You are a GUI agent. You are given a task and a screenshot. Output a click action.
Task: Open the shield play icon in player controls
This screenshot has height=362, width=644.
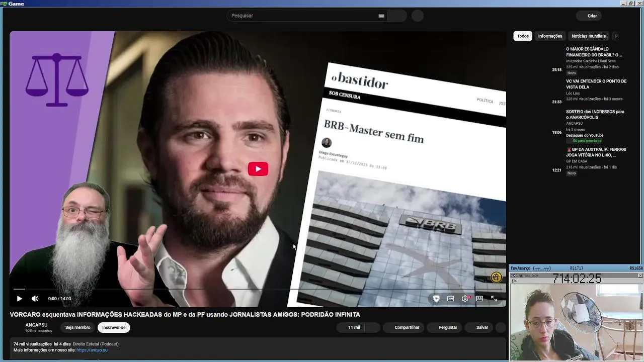tap(436, 299)
